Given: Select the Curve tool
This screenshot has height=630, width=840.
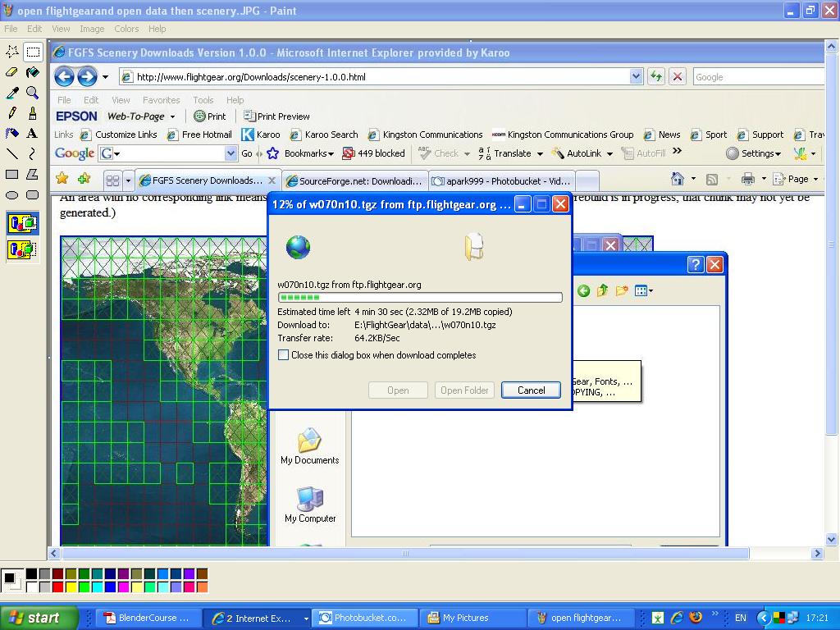Looking at the screenshot, I should tap(33, 153).
